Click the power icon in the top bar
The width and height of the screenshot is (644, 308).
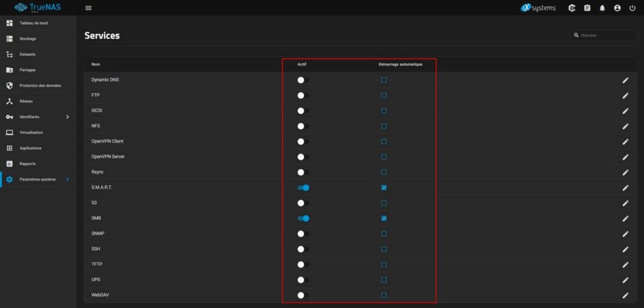[632, 8]
